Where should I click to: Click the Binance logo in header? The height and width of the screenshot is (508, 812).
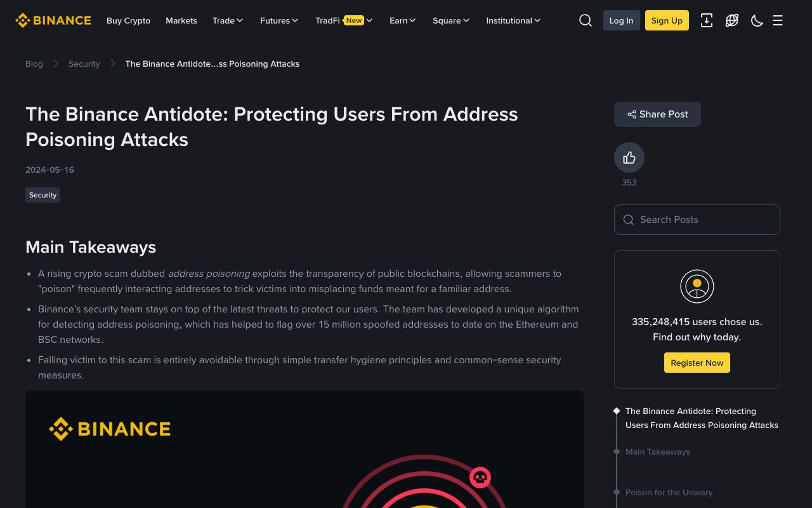pyautogui.click(x=53, y=20)
